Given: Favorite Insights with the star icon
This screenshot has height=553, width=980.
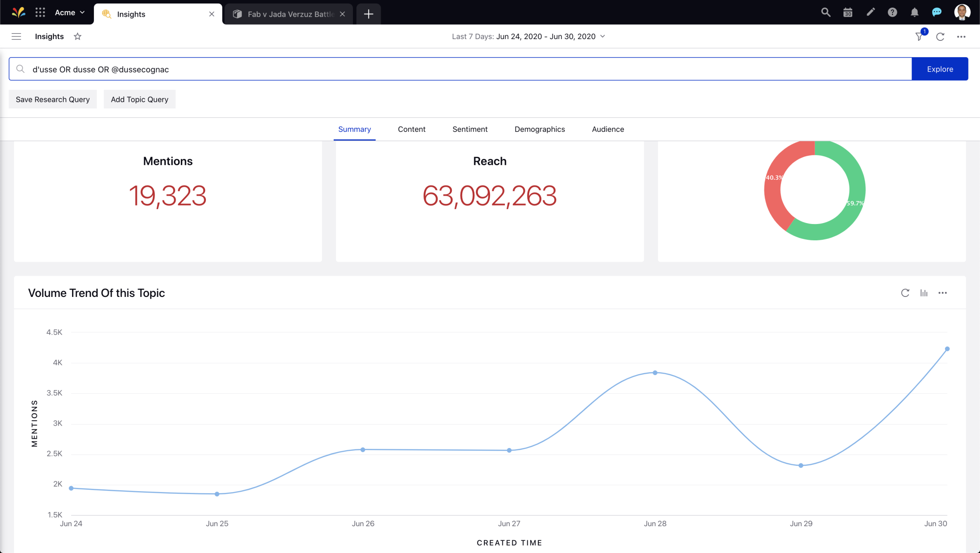Looking at the screenshot, I should [78, 36].
